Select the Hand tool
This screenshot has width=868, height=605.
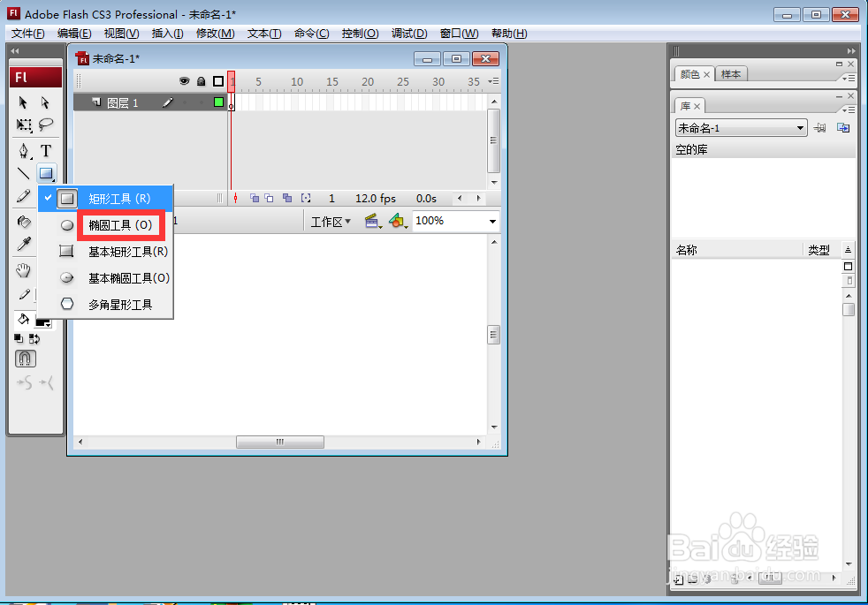click(x=23, y=270)
